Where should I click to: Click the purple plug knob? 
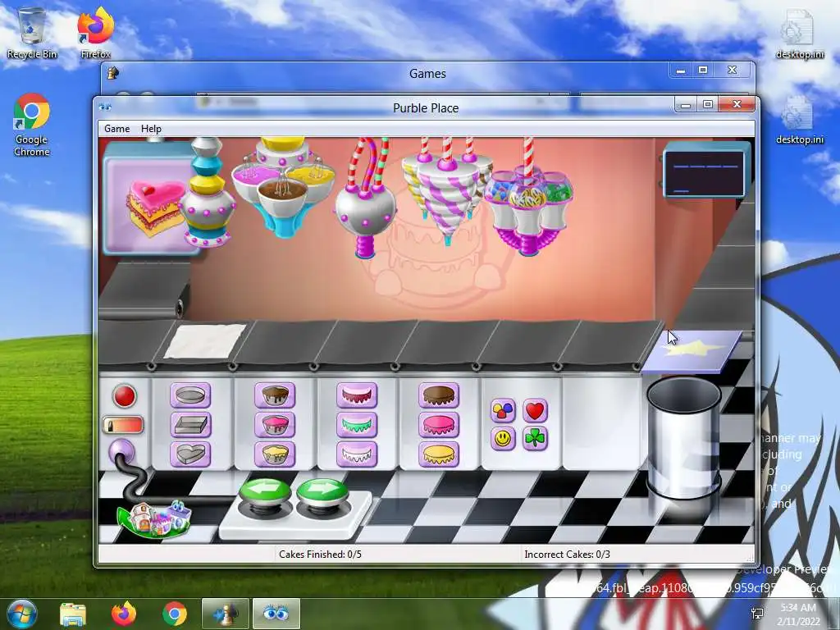pyautogui.click(x=121, y=452)
